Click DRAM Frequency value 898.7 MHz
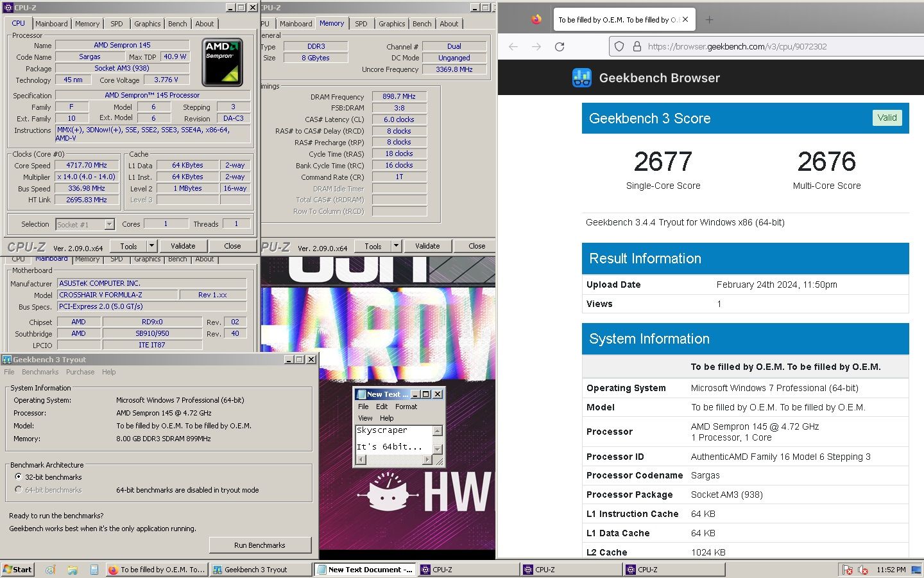The width and height of the screenshot is (924, 578). [x=399, y=96]
